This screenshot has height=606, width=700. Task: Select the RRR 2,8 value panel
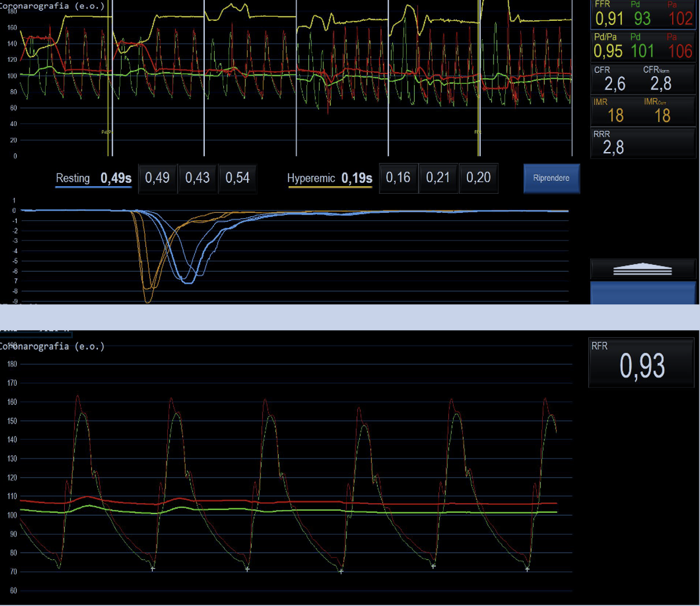(x=643, y=143)
